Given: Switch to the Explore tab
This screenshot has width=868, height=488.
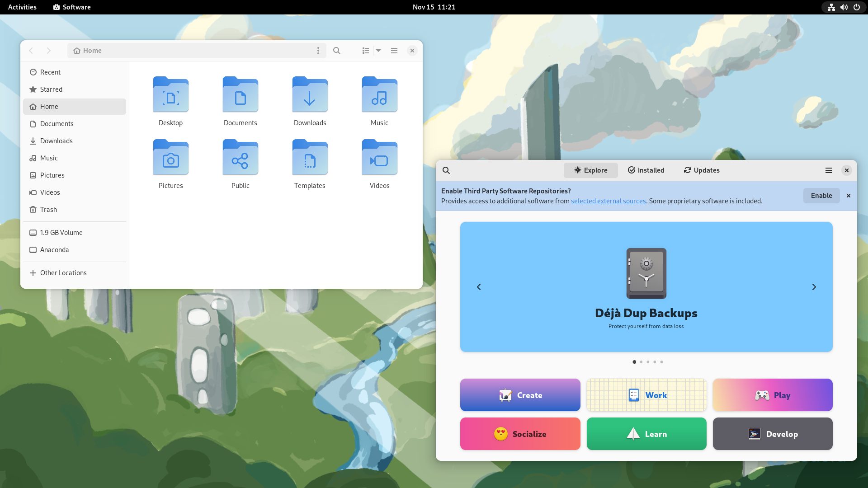Looking at the screenshot, I should [x=590, y=170].
